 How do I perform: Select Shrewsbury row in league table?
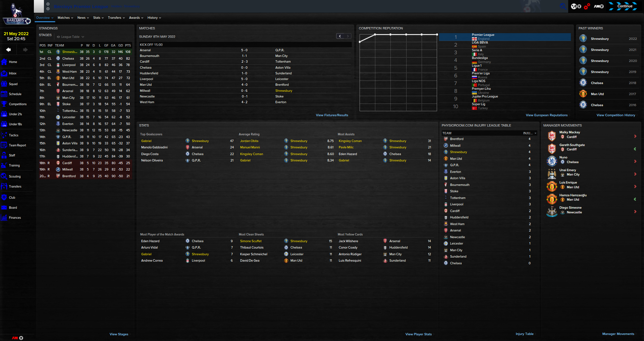click(x=85, y=52)
